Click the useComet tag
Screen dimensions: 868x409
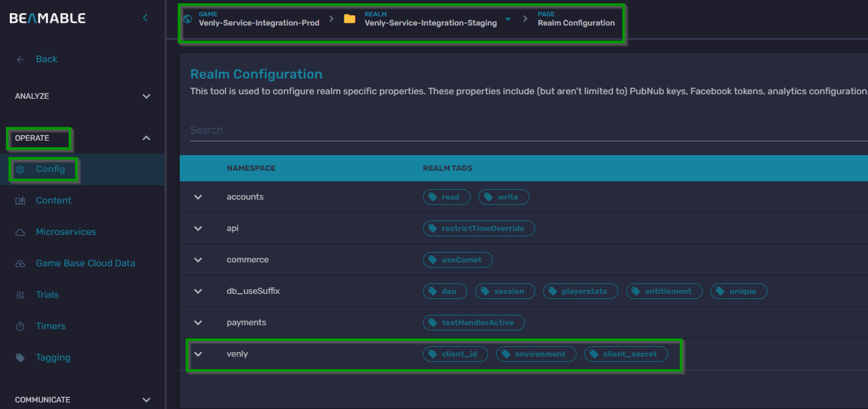[x=458, y=260]
